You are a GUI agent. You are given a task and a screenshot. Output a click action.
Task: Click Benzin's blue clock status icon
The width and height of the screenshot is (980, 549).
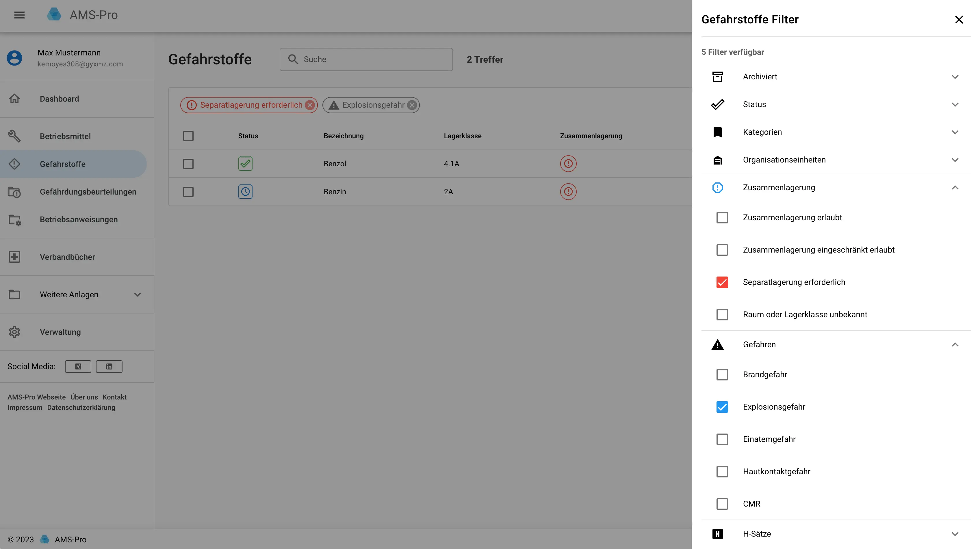pos(245,192)
